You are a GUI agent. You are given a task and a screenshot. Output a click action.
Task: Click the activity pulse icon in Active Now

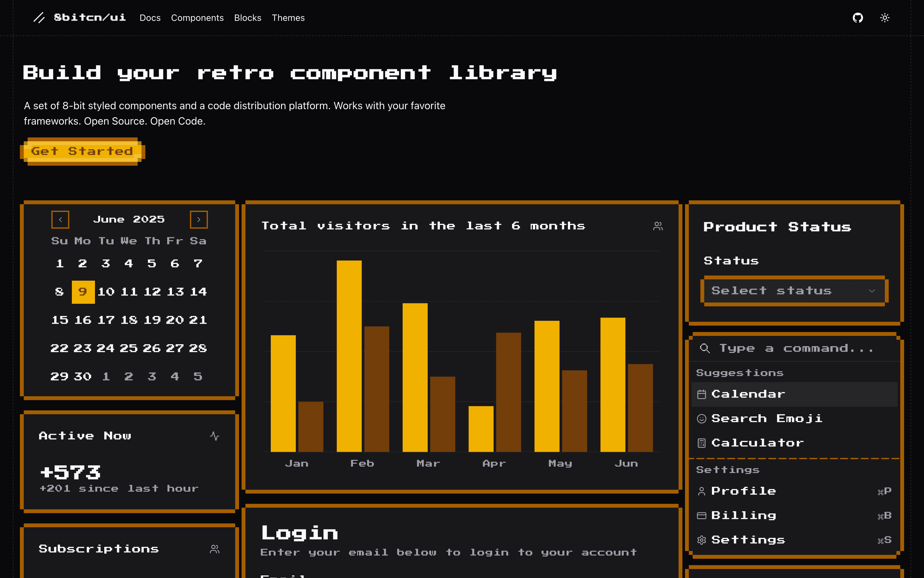pos(215,436)
